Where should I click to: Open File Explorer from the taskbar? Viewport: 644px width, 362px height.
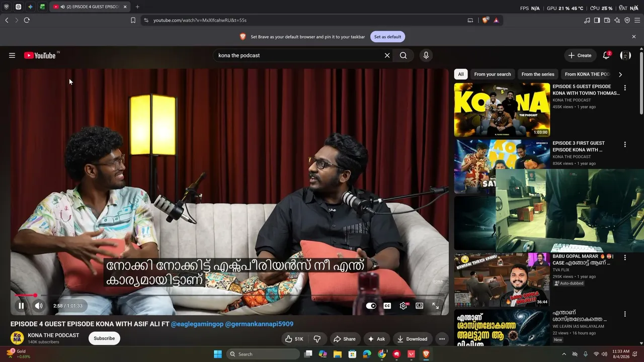pyautogui.click(x=338, y=354)
